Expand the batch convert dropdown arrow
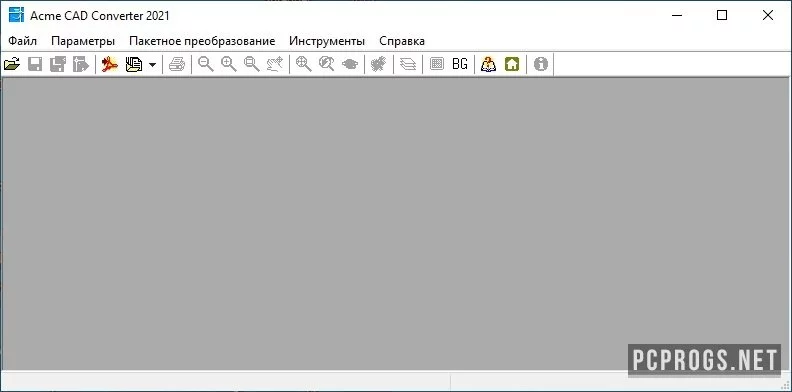Image resolution: width=792 pixels, height=392 pixels. 152,65
